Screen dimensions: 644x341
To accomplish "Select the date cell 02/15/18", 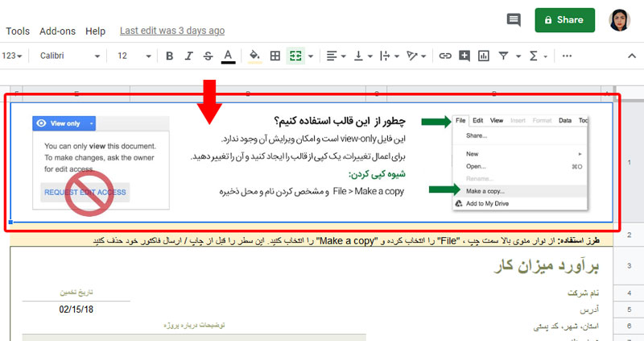I will (76, 308).
